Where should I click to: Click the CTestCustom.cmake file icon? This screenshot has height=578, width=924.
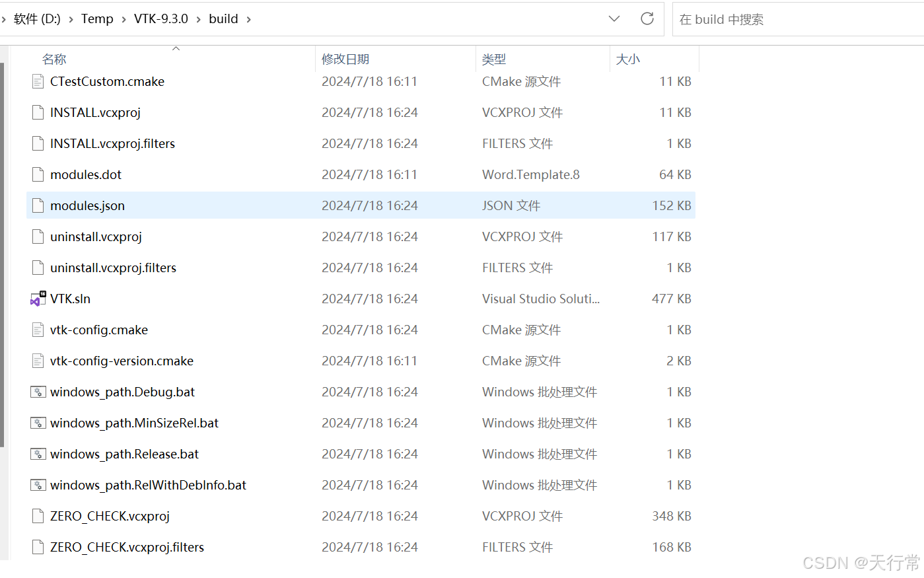[38, 81]
